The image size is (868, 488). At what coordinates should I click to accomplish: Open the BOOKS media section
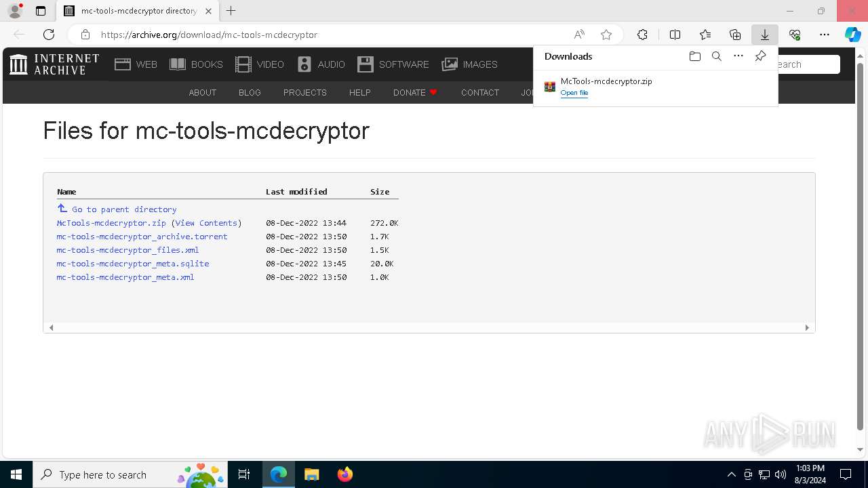[196, 64]
